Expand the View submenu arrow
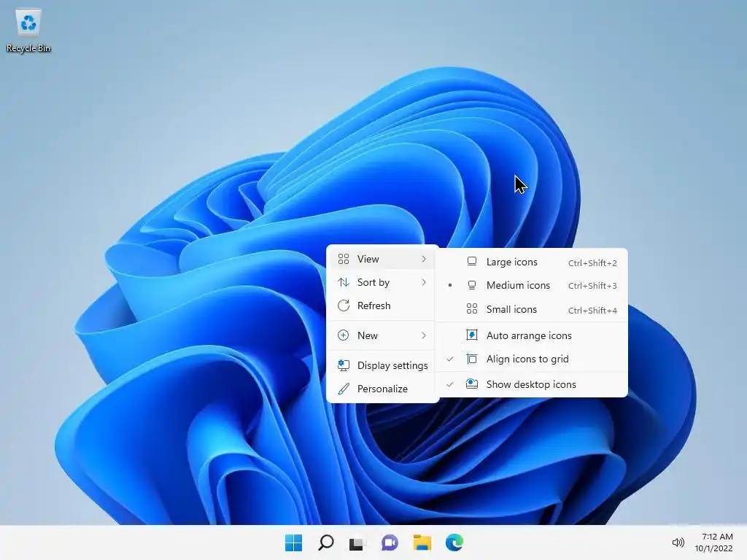Image resolution: width=747 pixels, height=560 pixels. coord(424,259)
